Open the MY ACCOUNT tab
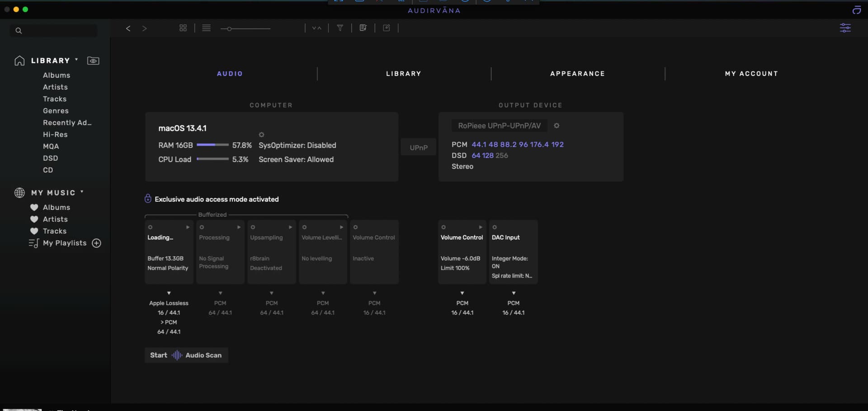This screenshot has width=868, height=411. (x=751, y=74)
